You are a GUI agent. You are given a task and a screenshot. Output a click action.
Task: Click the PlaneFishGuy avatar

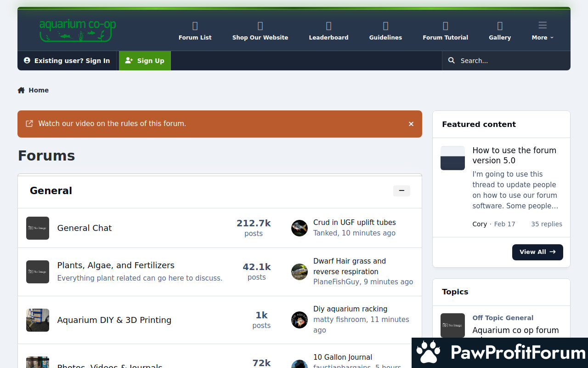click(x=300, y=272)
